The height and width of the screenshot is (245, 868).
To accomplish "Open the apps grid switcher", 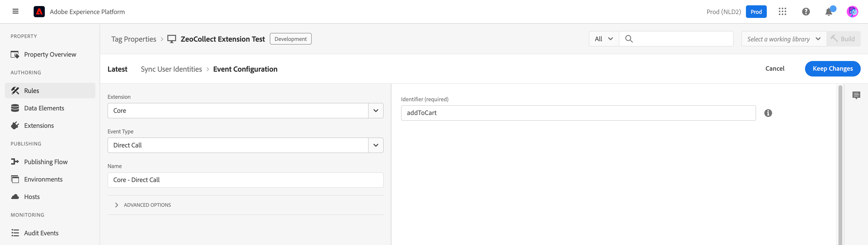I will [x=783, y=12].
